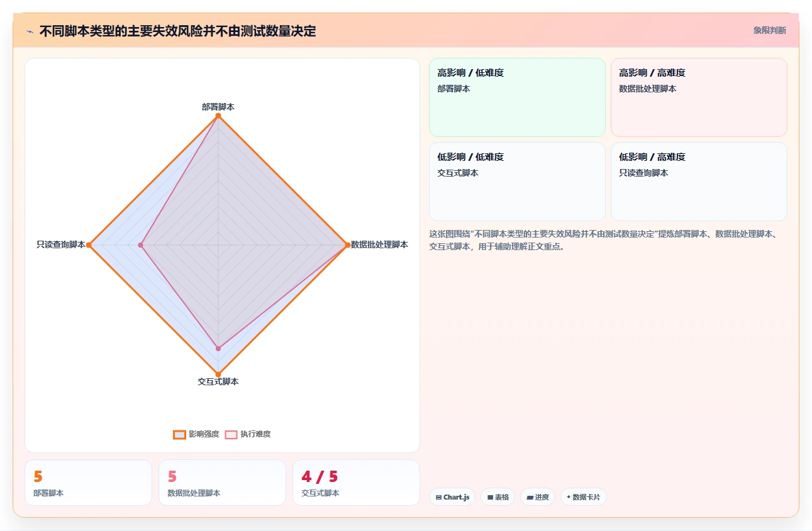Open the 高影响 / 高难度 quadrant card
The height and width of the screenshot is (531, 812).
coord(699,97)
